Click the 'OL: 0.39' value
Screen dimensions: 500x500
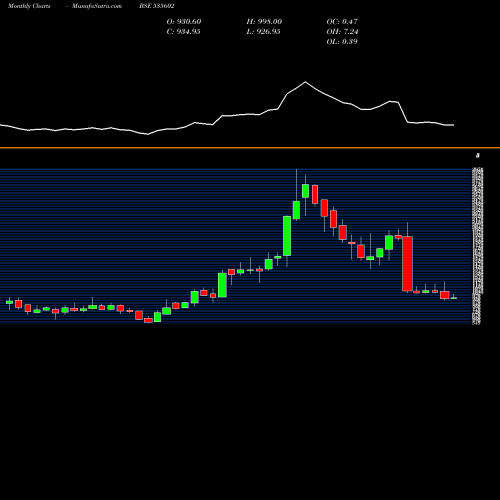(x=342, y=42)
